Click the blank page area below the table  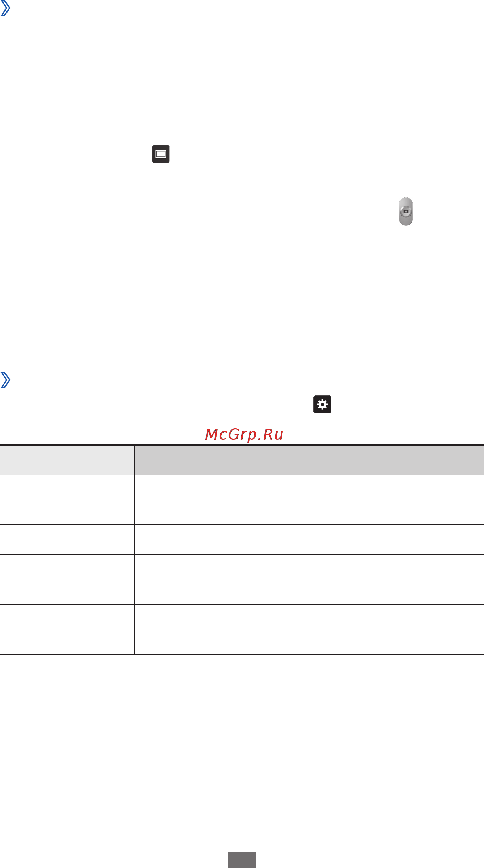pos(242,751)
